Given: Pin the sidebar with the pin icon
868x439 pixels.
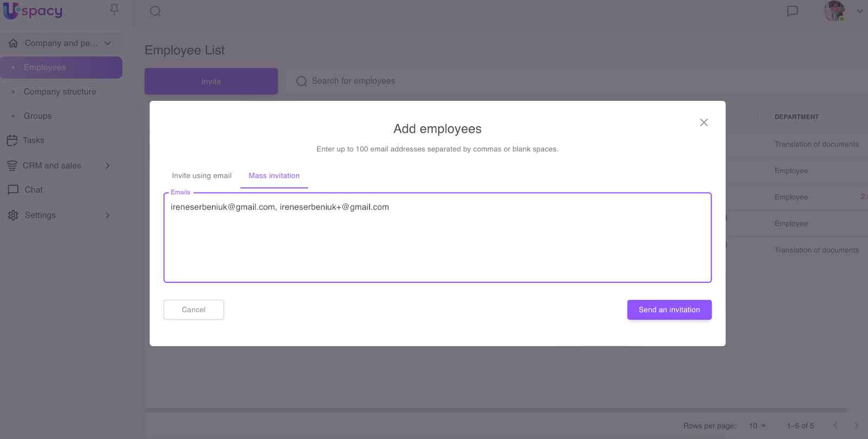Looking at the screenshot, I should tap(114, 10).
